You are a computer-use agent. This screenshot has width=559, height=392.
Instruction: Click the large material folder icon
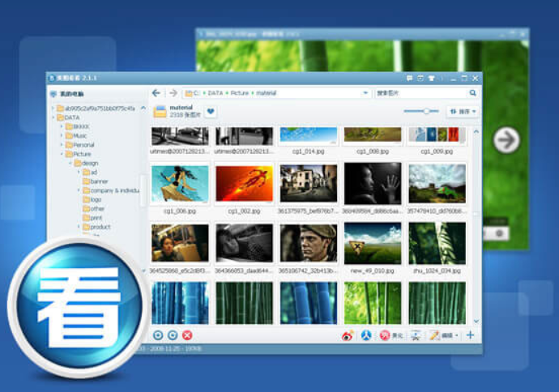(160, 111)
